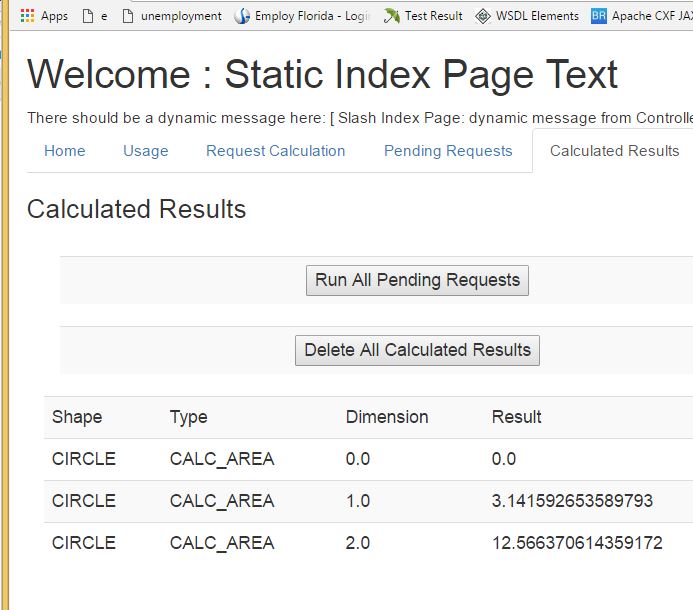Click the 'e' page bookmark icon
This screenshot has height=610, width=693.
(x=88, y=16)
